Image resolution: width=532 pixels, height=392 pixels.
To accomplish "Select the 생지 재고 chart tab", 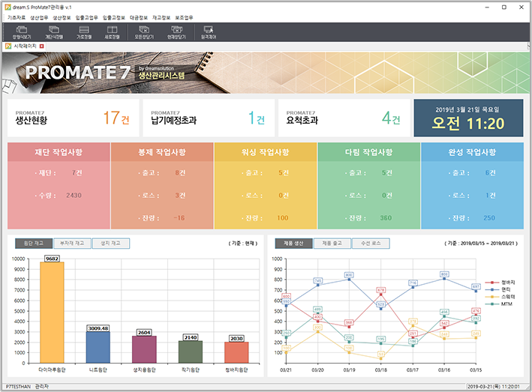I will pyautogui.click(x=110, y=244).
